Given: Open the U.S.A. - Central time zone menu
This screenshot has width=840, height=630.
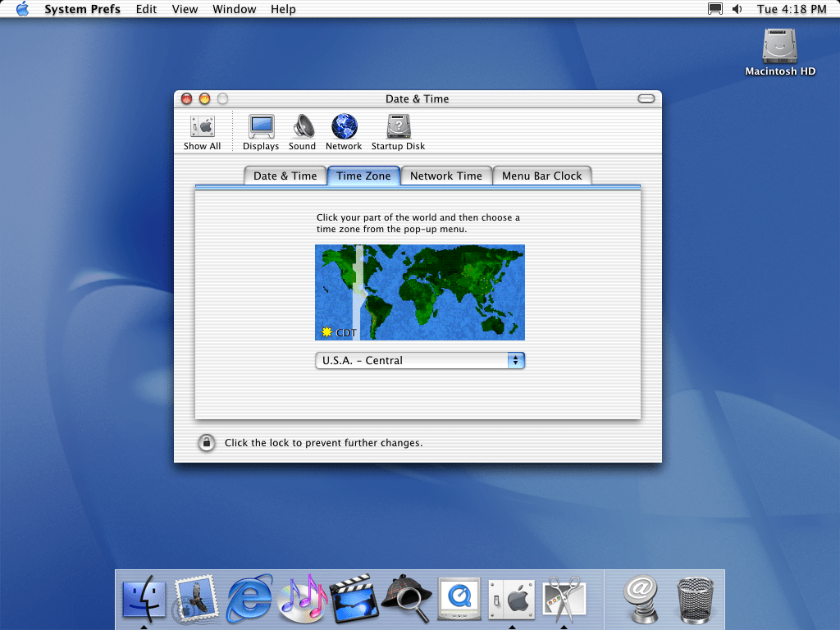Looking at the screenshot, I should click(x=420, y=361).
